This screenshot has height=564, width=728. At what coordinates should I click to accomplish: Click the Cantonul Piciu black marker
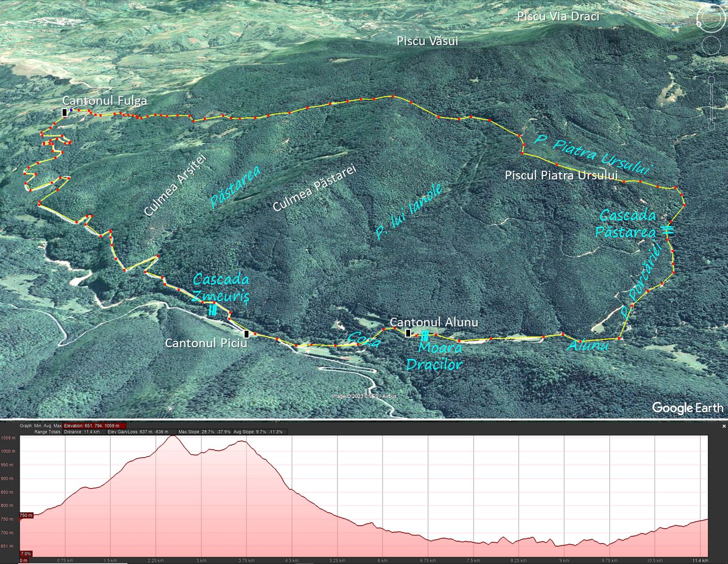pyautogui.click(x=247, y=334)
